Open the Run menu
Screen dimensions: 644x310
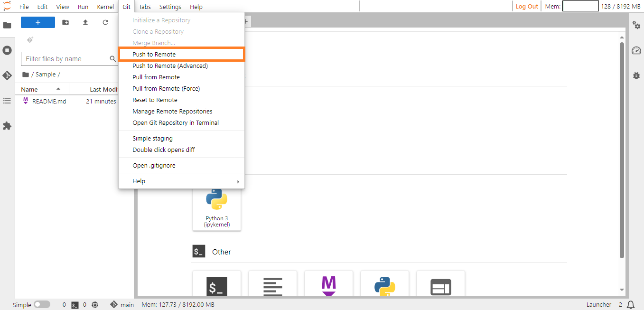pos(83,7)
